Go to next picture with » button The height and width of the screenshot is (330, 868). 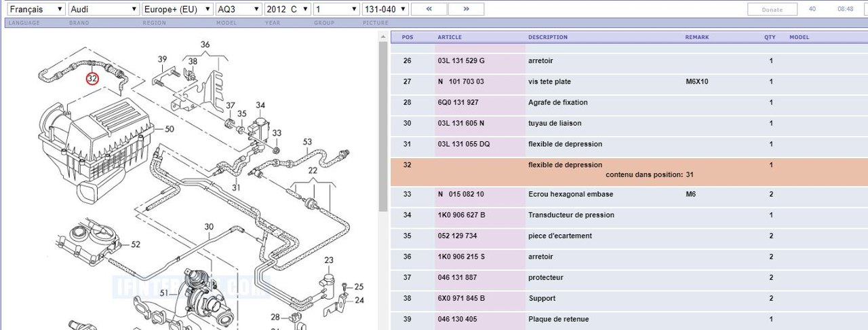click(467, 10)
